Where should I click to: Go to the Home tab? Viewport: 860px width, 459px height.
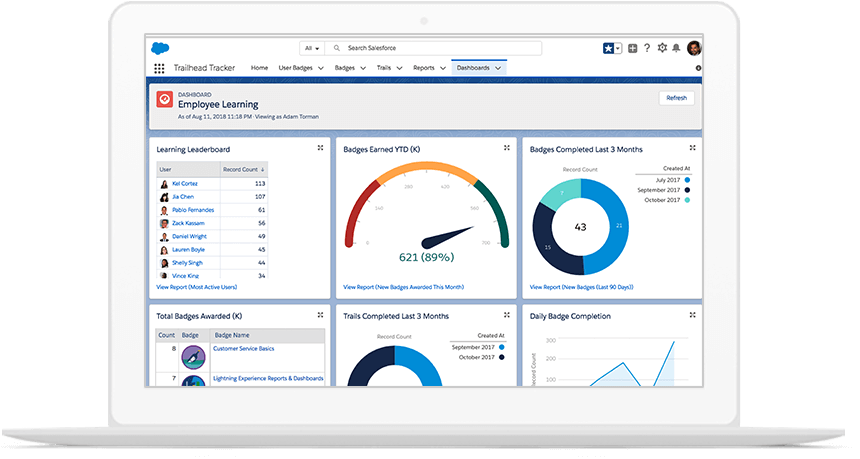(x=259, y=68)
